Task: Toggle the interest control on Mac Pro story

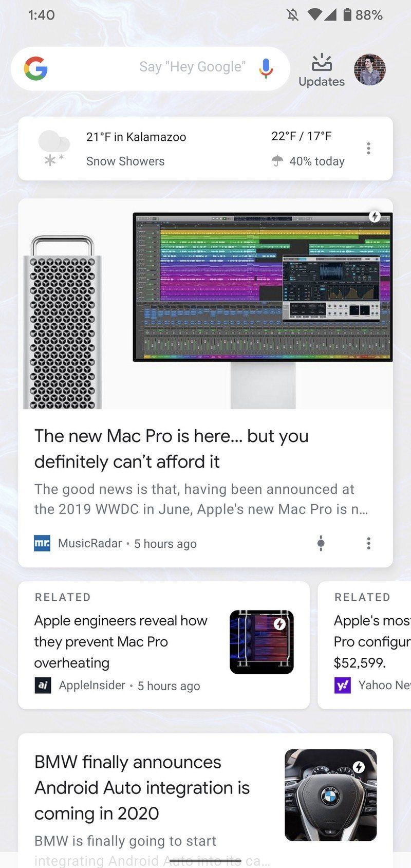Action: pos(321,543)
